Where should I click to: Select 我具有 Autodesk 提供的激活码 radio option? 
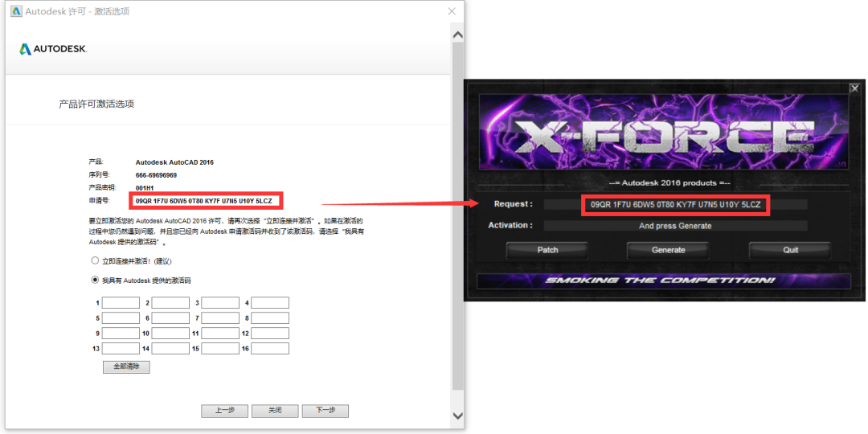pos(95,280)
